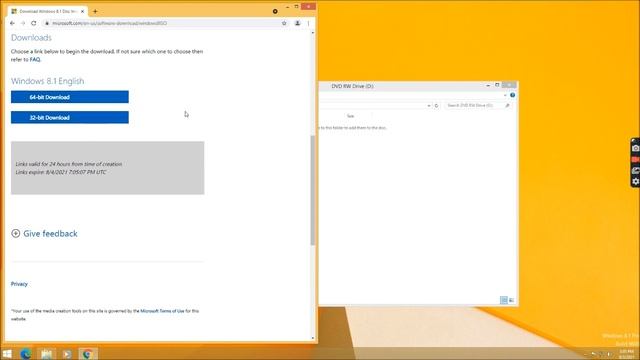Open the Microsoft Terms of Use link
The height and width of the screenshot is (360, 640).
[162, 311]
